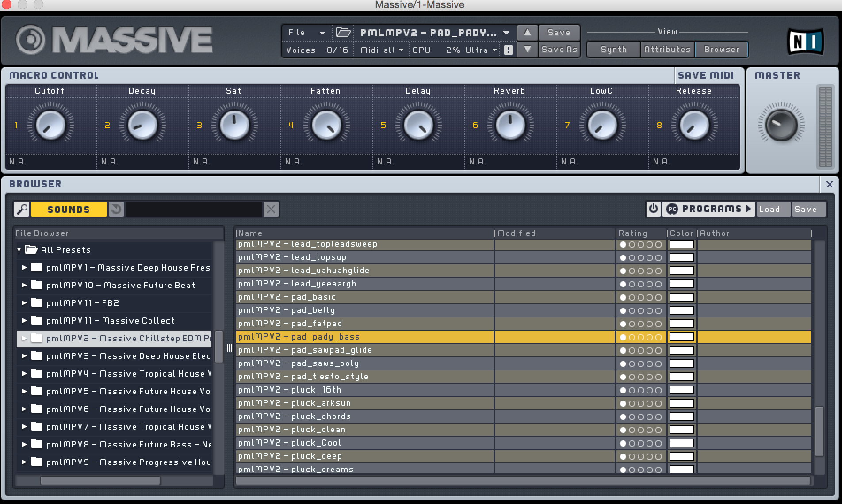Screen dimensions: 842x504
Task: Click the Save As button
Action: [x=559, y=50]
